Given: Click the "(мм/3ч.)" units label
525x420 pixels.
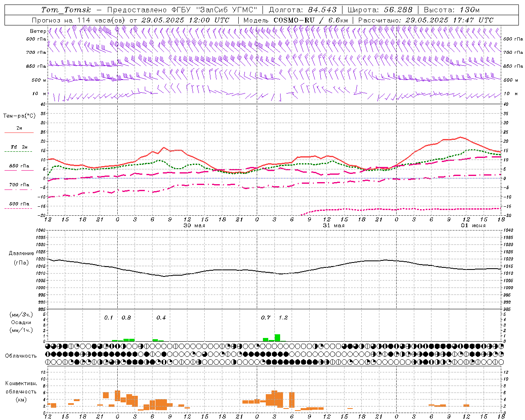Looking at the screenshot, I should click(x=21, y=315).
